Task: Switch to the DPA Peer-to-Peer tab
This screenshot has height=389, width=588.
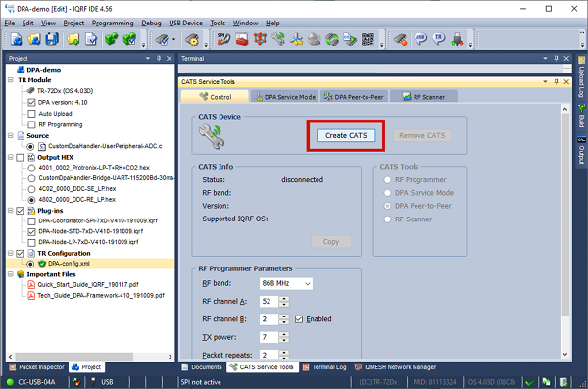Action: click(354, 97)
